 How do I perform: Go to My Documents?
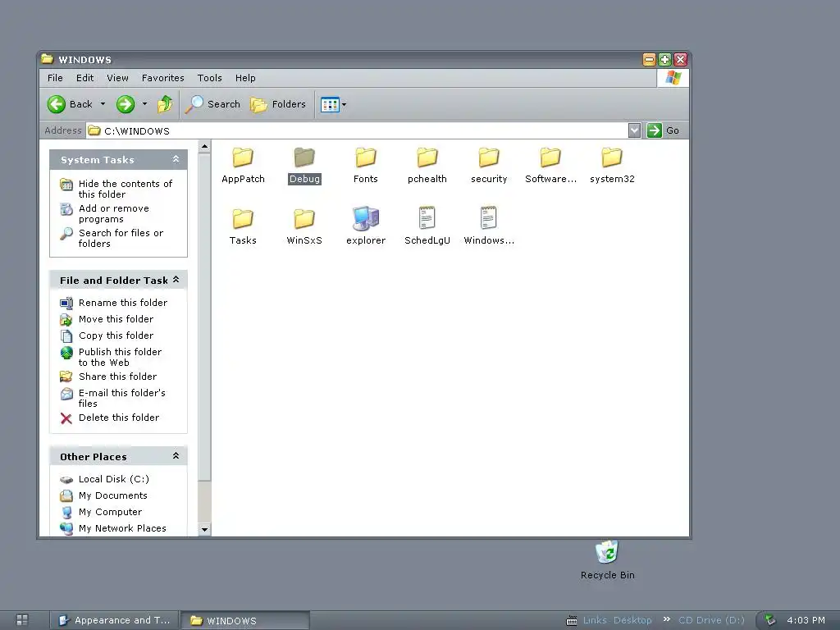pos(103,495)
